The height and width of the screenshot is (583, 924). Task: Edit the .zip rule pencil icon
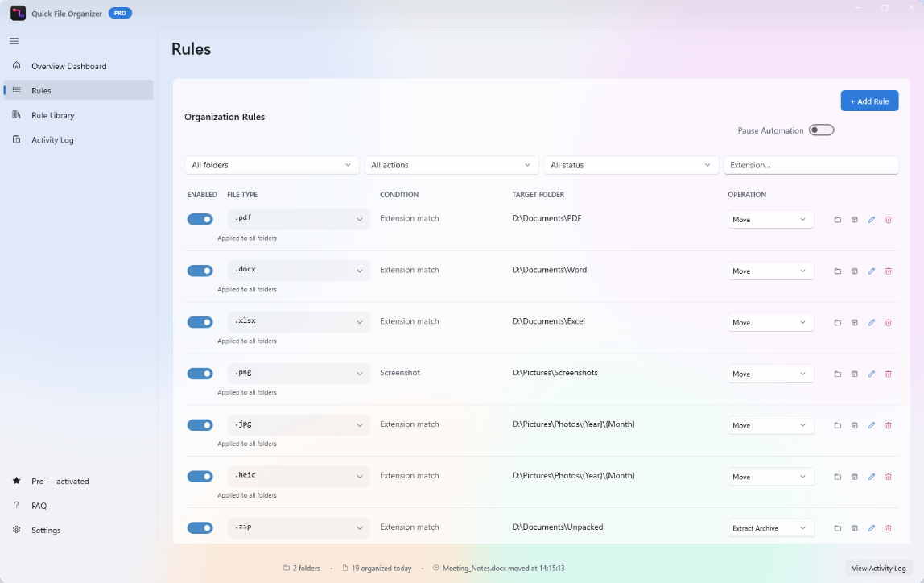872,528
